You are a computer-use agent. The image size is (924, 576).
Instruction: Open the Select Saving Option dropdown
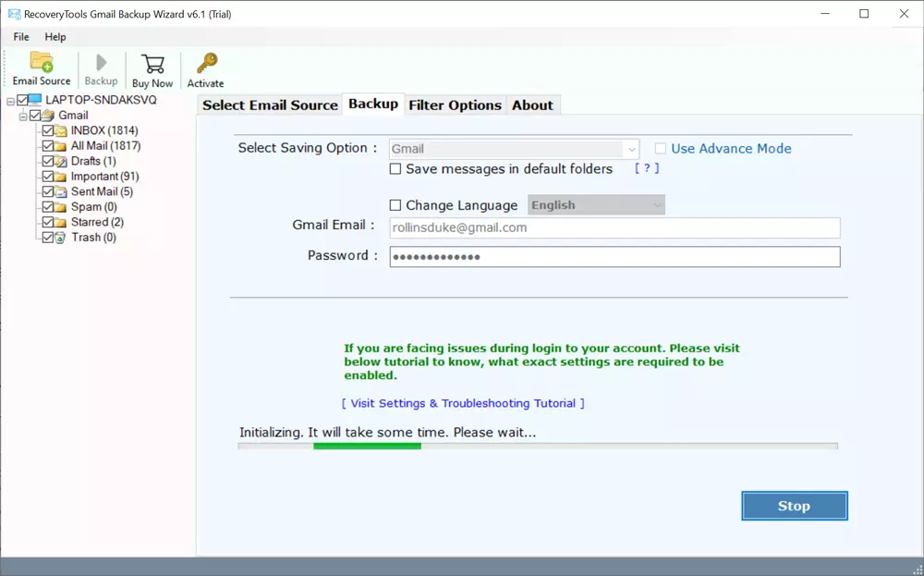pyautogui.click(x=631, y=149)
